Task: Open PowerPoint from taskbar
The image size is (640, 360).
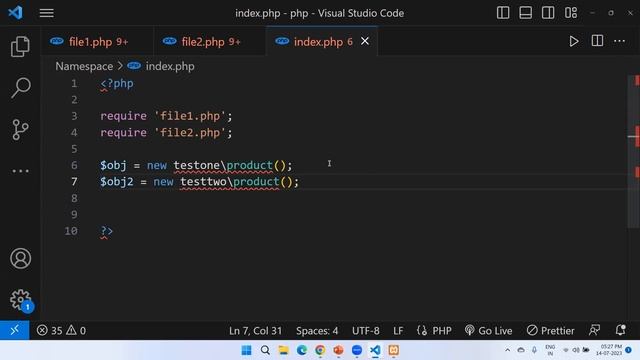Action: click(x=338, y=350)
